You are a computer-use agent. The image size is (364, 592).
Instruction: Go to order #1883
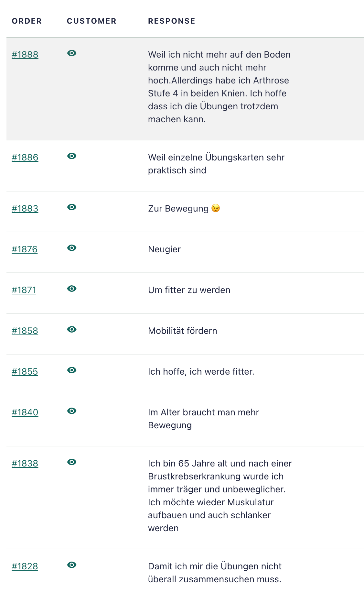click(25, 208)
